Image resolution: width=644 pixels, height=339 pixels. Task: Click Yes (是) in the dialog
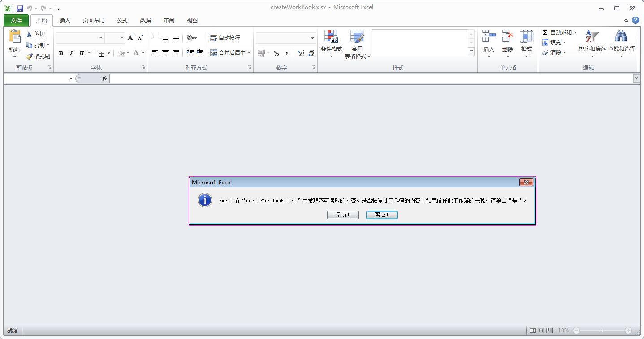[x=343, y=215]
